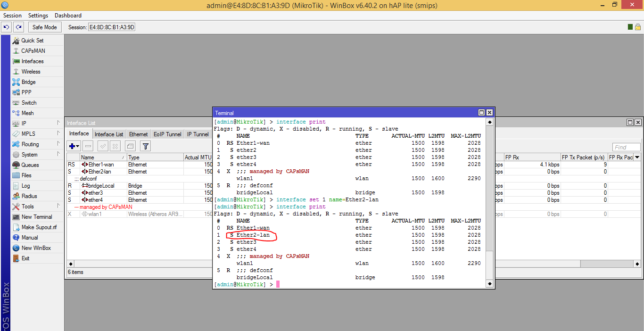Select the Ether2-lan row in Interface List table
Viewport: 644px width, 331px height.
[x=140, y=172]
